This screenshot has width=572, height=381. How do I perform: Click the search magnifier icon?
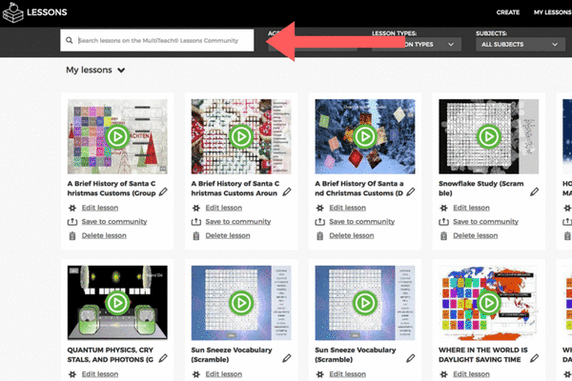tap(69, 40)
